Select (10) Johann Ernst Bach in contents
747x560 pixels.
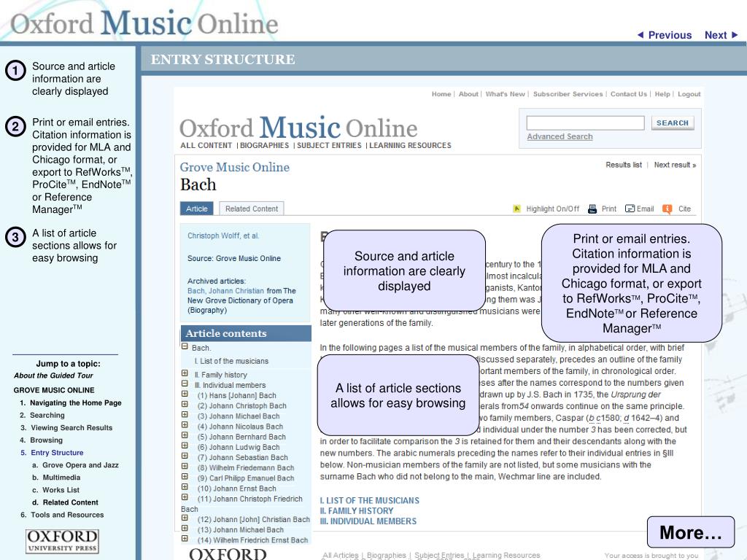237,489
